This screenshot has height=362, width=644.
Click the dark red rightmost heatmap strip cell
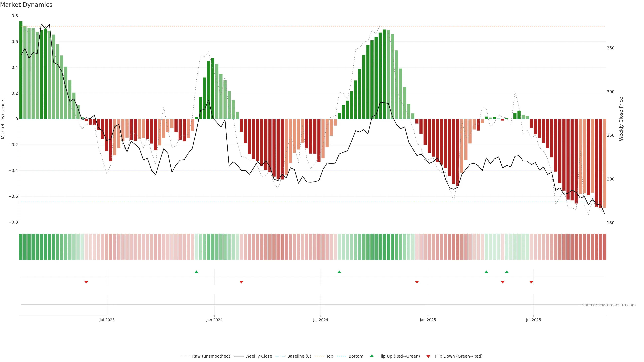(604, 247)
